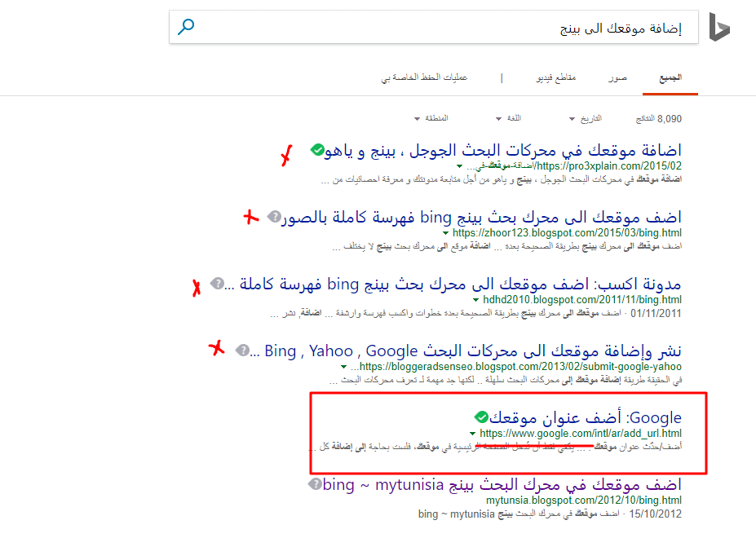Expand arrow beside google.com add_url link
Screen dimensions: 756x538
472,434
